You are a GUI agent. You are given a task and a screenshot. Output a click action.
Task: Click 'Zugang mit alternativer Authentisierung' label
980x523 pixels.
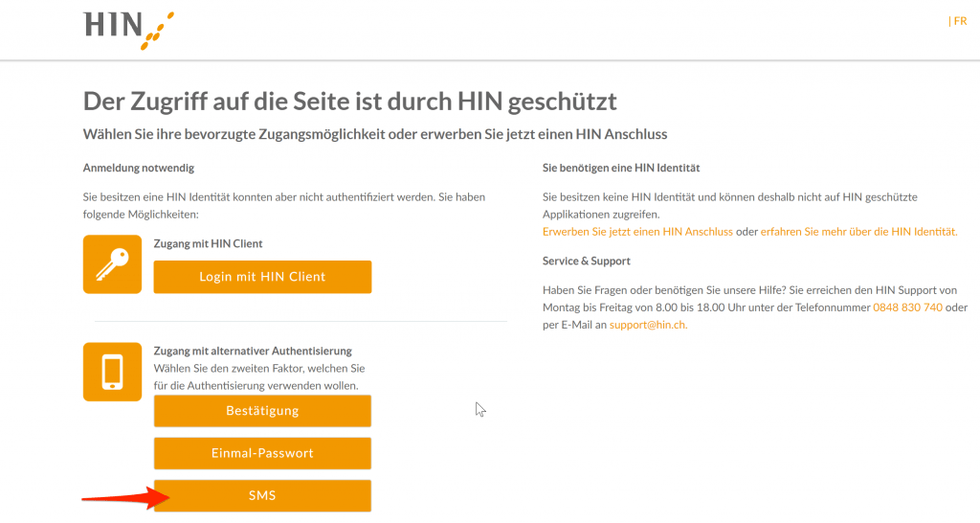(253, 352)
